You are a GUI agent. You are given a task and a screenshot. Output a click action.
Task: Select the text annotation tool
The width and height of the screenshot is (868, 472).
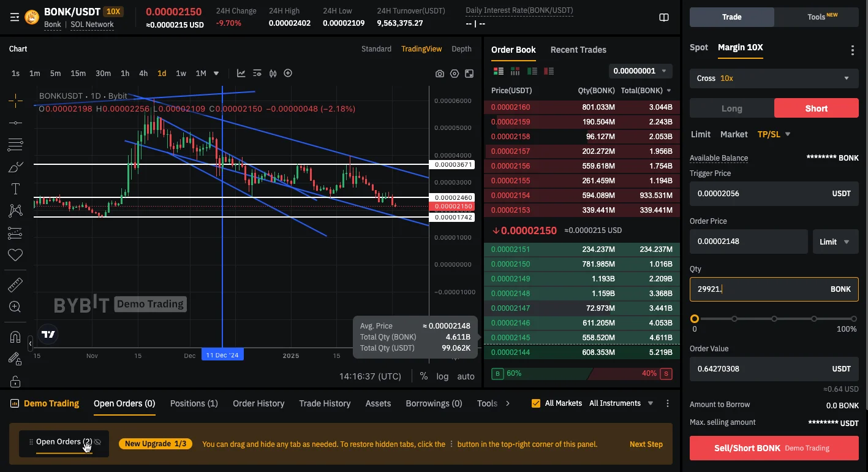coord(15,189)
